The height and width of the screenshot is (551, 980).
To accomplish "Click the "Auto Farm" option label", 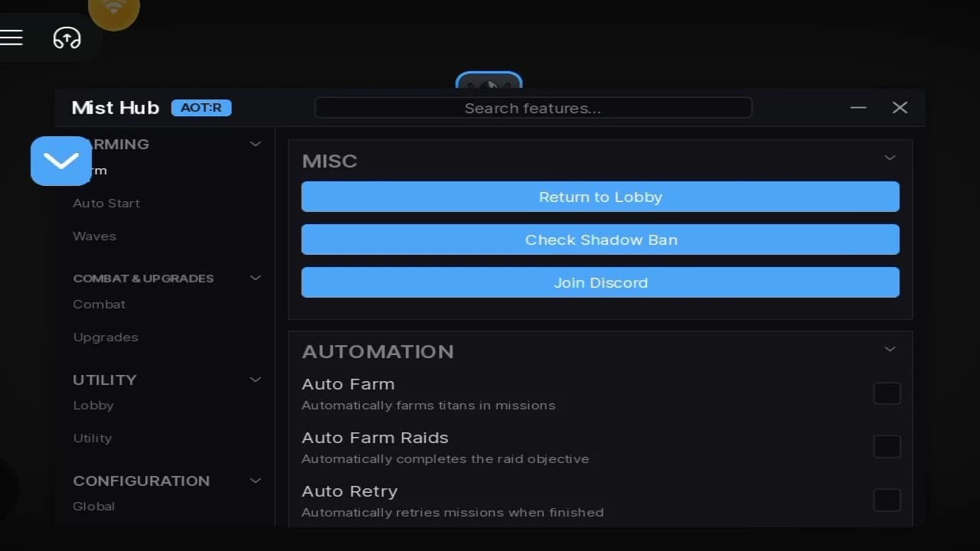I will coord(348,384).
